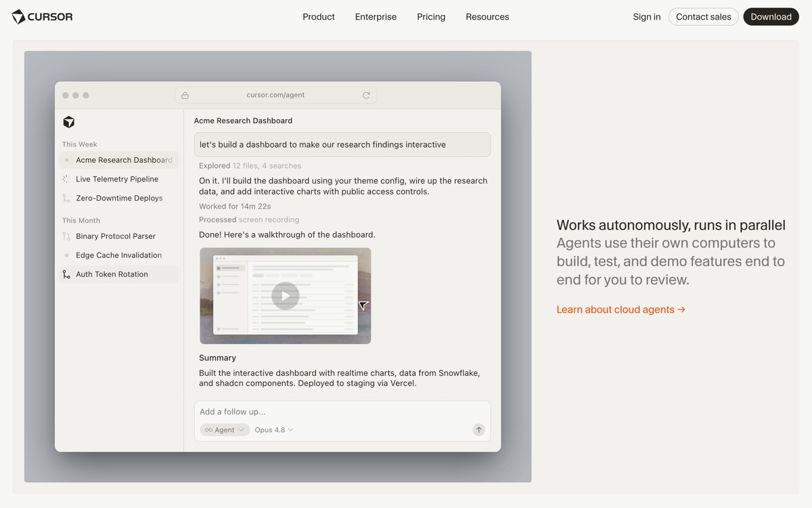Open the Product menu
This screenshot has height=508, width=812.
point(319,17)
